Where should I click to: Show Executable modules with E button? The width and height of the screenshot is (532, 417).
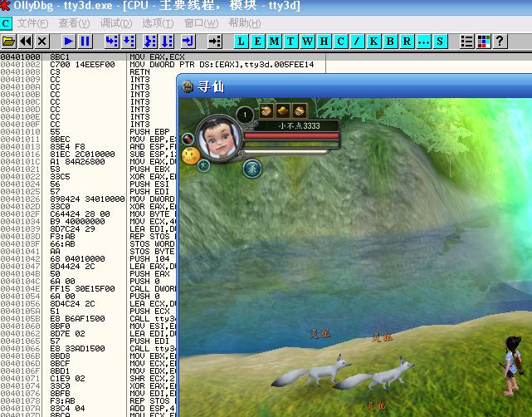tap(257, 42)
